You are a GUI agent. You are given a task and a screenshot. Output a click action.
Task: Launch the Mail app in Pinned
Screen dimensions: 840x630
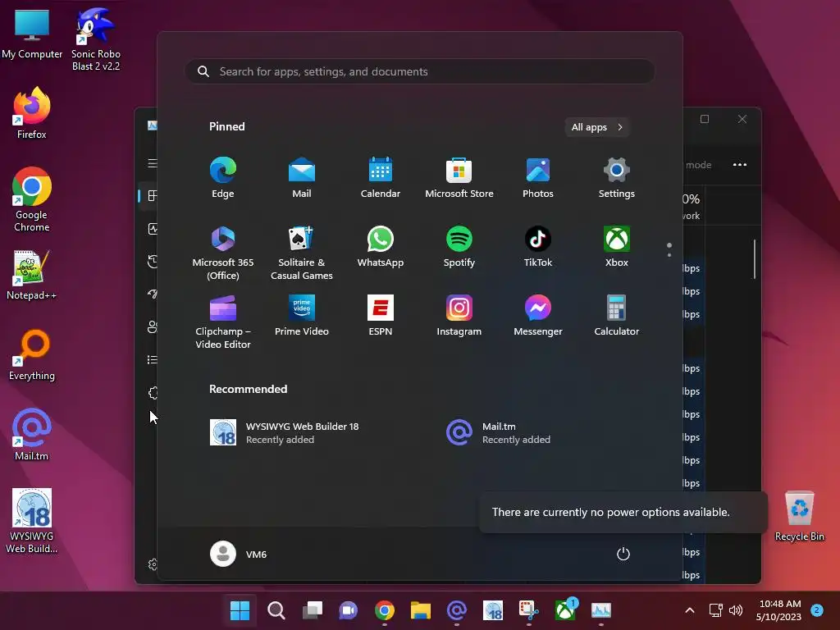coord(302,178)
